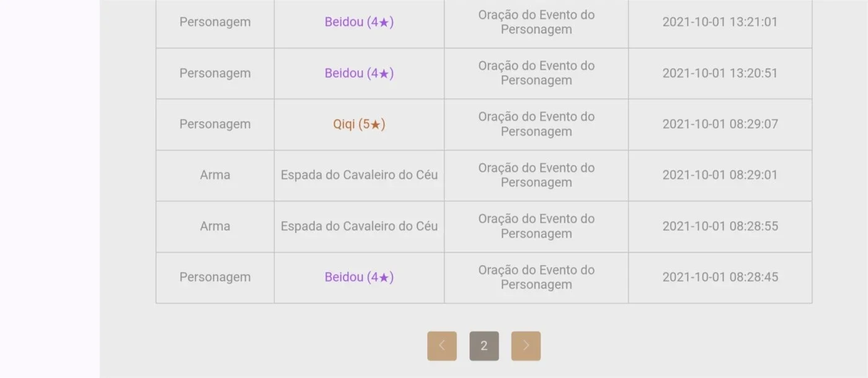Viewport: 868px width, 378px height.
Task: Click Oração do Evento cell in last row
Action: [x=536, y=277]
